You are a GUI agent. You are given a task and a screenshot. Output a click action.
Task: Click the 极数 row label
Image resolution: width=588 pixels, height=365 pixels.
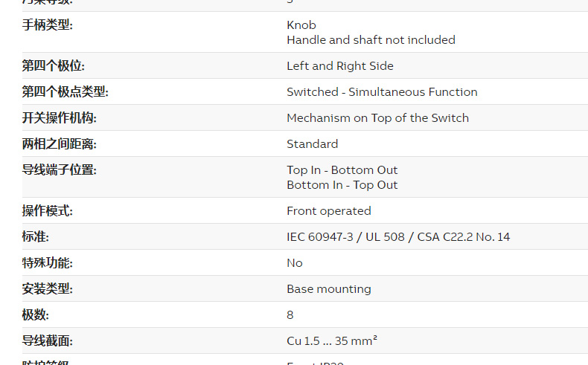pos(35,315)
